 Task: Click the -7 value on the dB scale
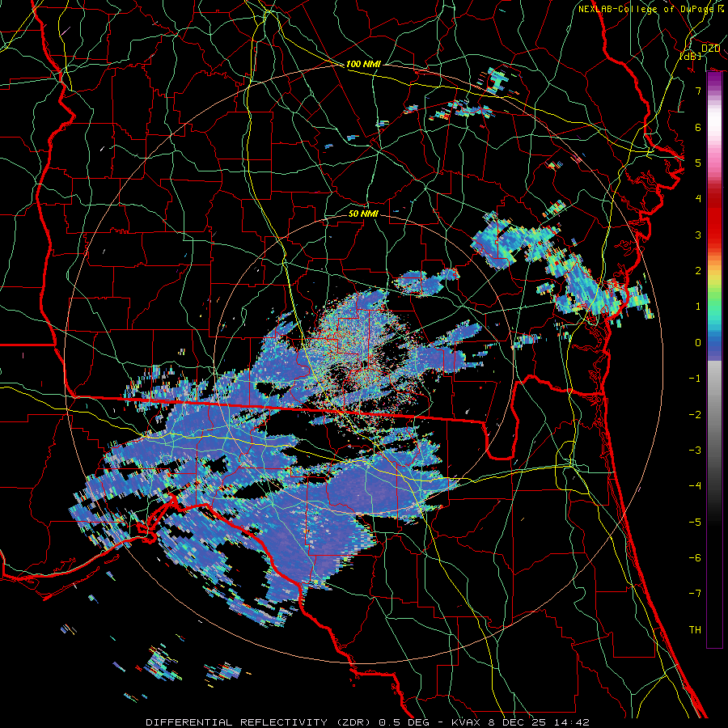pyautogui.click(x=695, y=594)
